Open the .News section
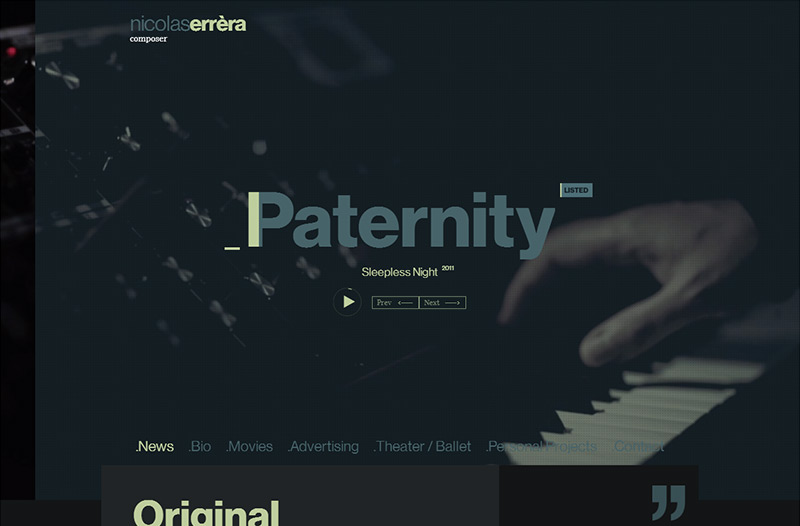The width and height of the screenshot is (800, 526). pyautogui.click(x=155, y=446)
